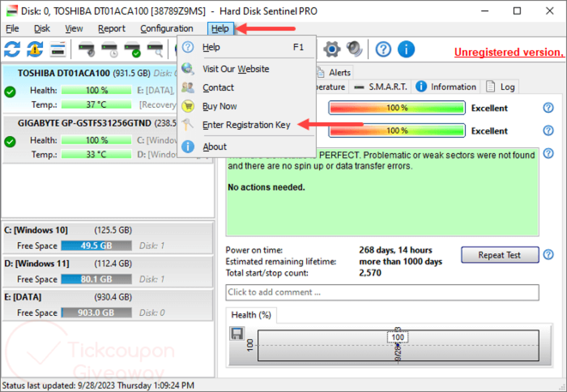The image size is (567, 392).
Task: Click the question mark help toolbar icon
Action: coord(383,50)
